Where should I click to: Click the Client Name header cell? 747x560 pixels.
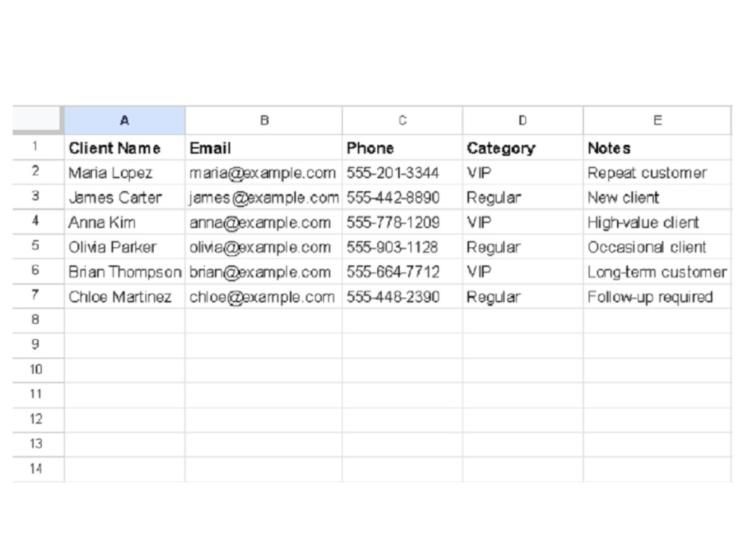124,148
